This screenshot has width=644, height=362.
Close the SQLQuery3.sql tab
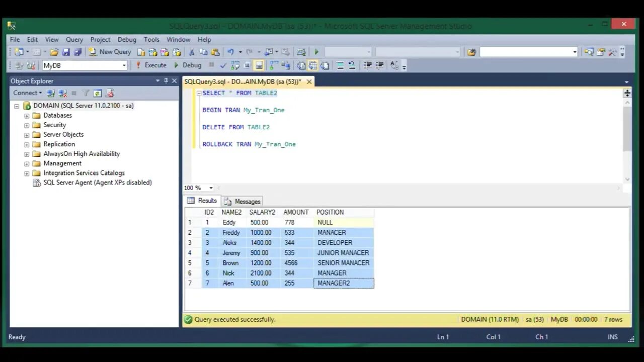309,81
